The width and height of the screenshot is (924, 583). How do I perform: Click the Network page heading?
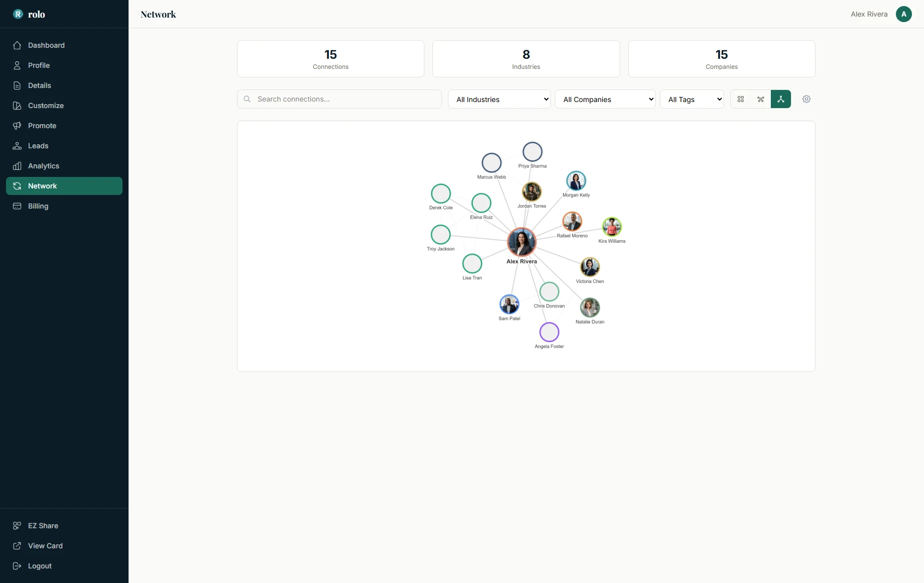pyautogui.click(x=158, y=14)
